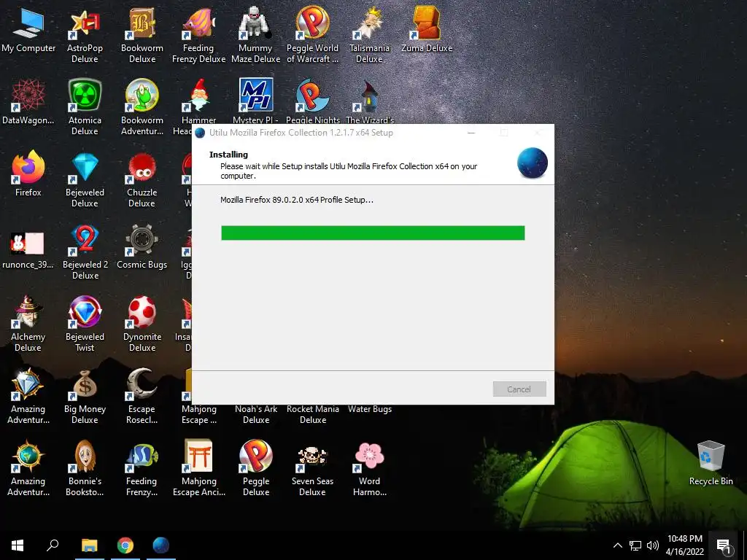Click the Utilu installer taskbar globe icon
This screenshot has height=560, width=747.
[x=161, y=545]
